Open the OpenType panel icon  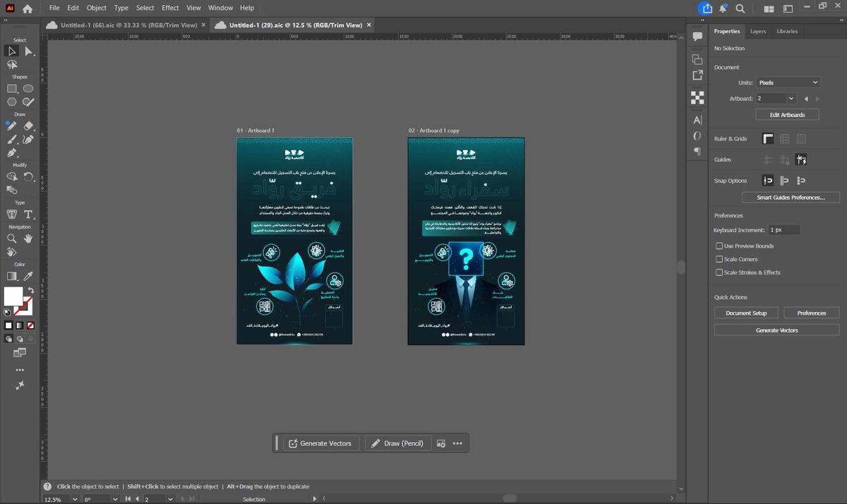pyautogui.click(x=697, y=136)
